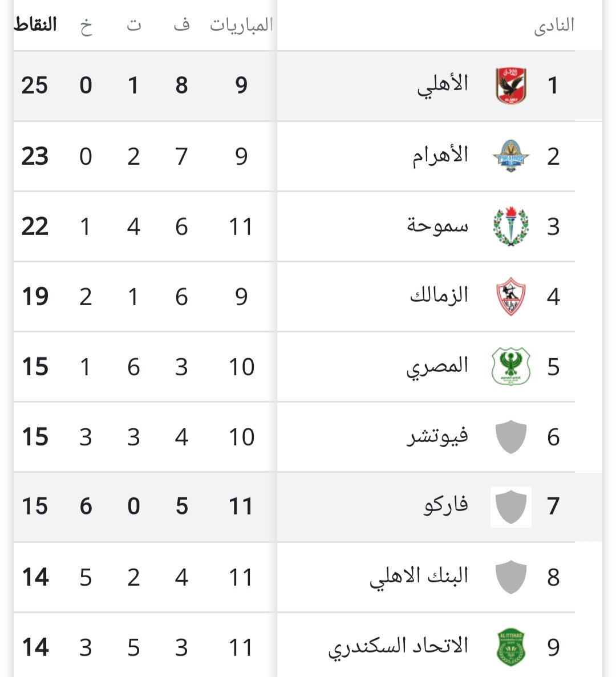616x677 pixels.
Task: Open the الاتحاد السكندري team page
Action: pyautogui.click(x=398, y=647)
